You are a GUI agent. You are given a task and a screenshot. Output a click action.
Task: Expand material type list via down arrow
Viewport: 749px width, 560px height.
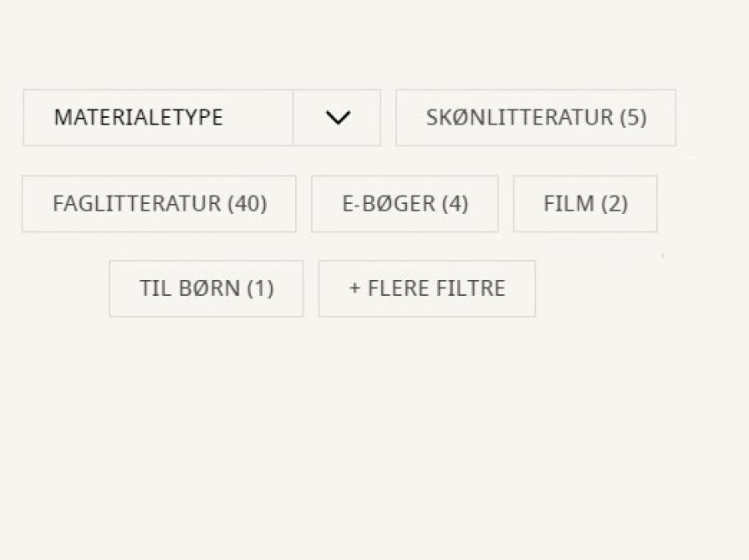coord(338,118)
